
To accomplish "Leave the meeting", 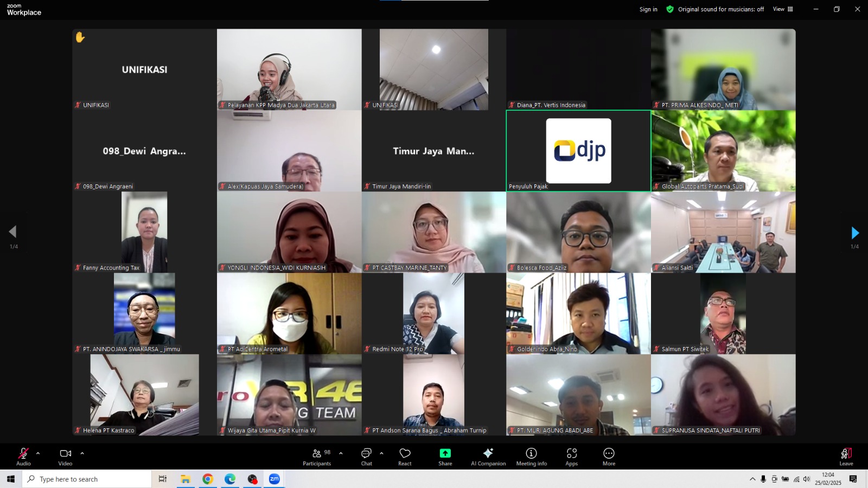I will pos(846,457).
